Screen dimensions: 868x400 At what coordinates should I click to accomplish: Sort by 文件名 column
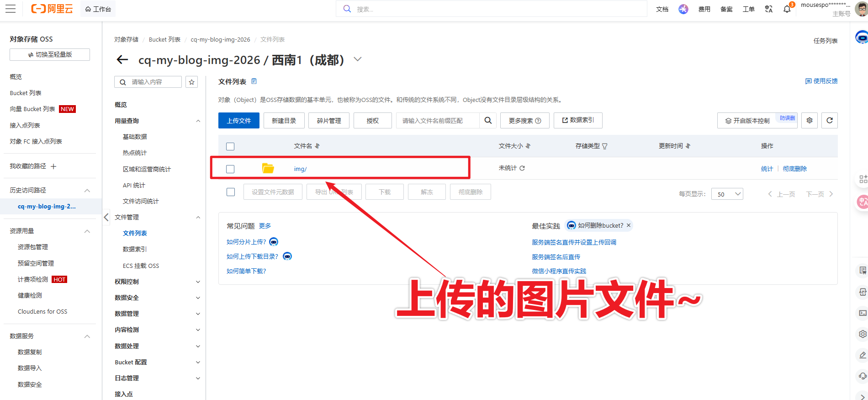coord(317,146)
